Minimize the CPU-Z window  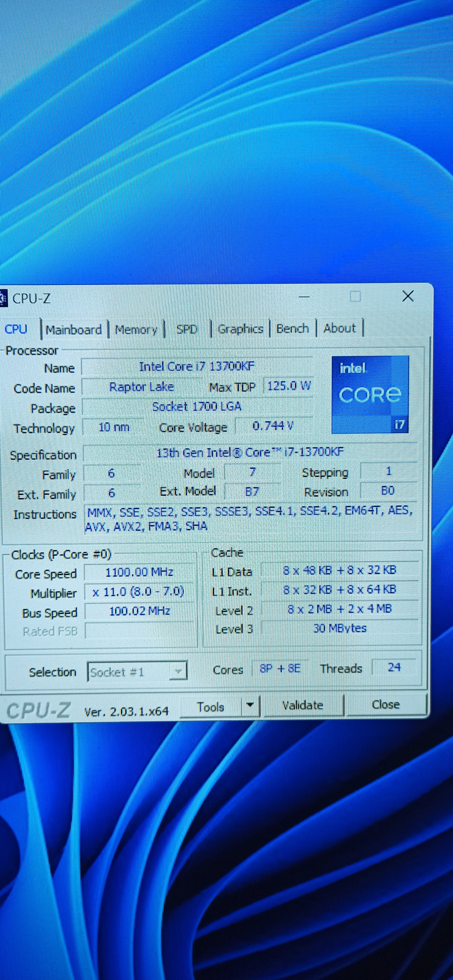pyautogui.click(x=304, y=297)
